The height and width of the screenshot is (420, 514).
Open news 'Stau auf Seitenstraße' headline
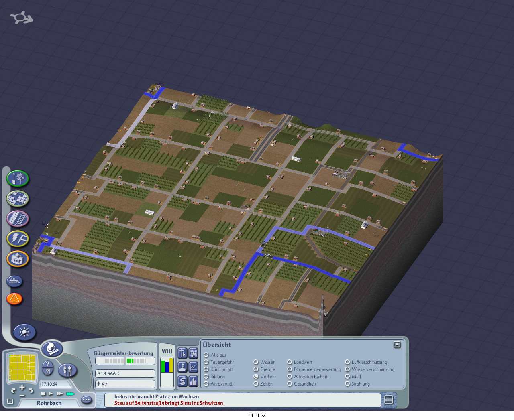point(169,403)
